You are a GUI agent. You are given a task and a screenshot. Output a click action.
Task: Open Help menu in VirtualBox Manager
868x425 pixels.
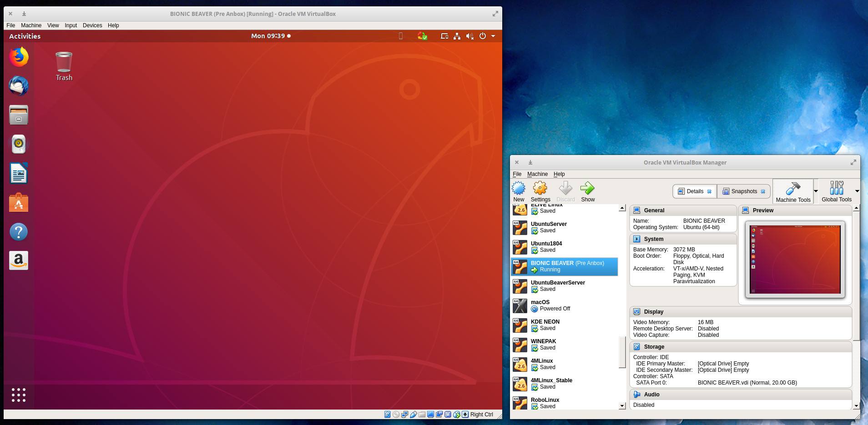point(559,174)
